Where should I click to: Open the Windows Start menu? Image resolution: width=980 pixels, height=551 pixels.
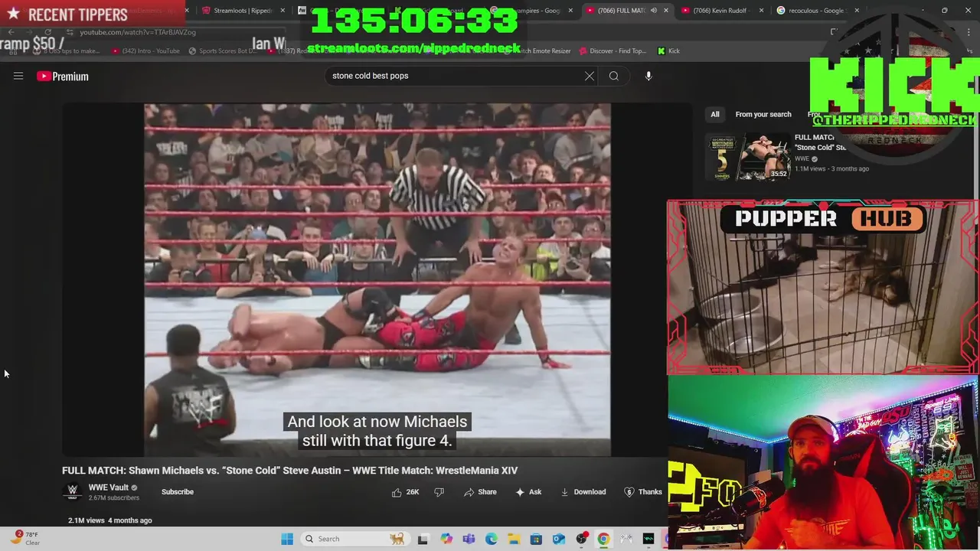(x=287, y=539)
